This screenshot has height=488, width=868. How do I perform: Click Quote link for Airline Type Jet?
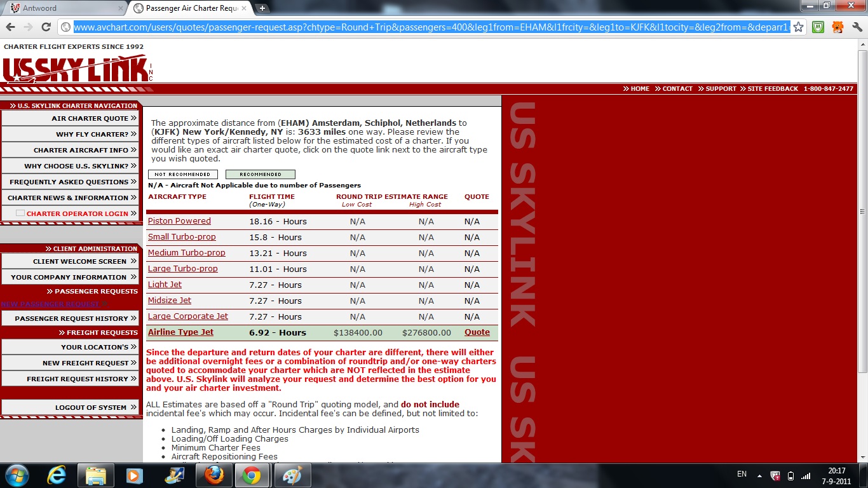(477, 332)
